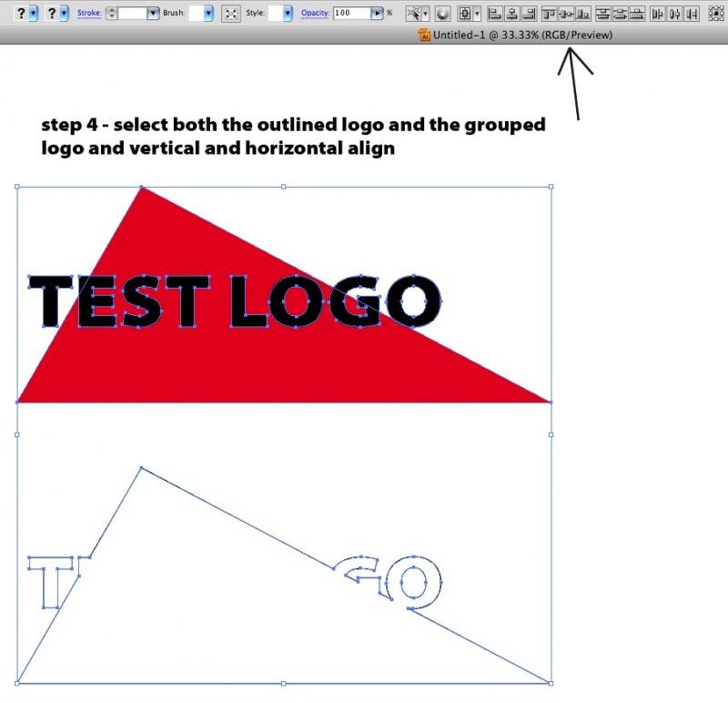Open the Brush dropdown

pyautogui.click(x=208, y=13)
